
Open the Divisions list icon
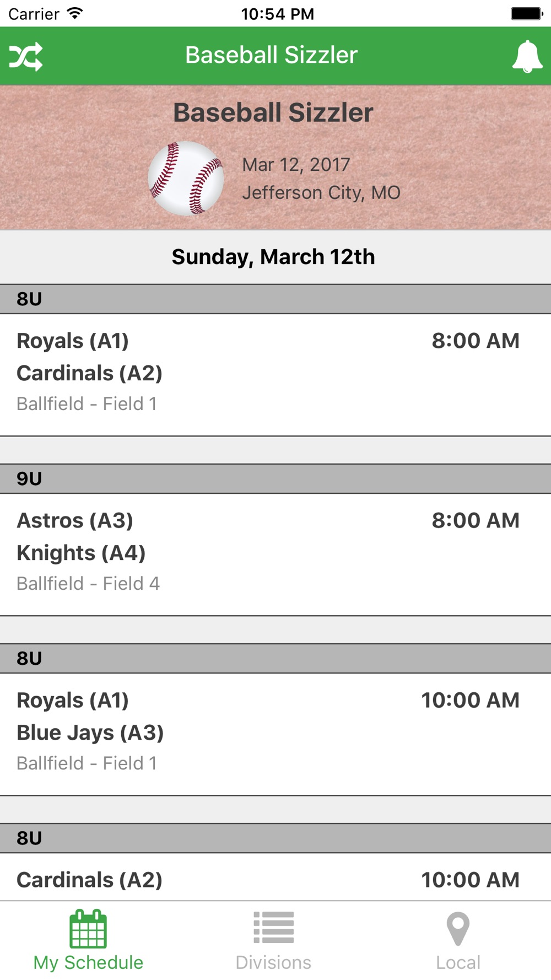[273, 928]
